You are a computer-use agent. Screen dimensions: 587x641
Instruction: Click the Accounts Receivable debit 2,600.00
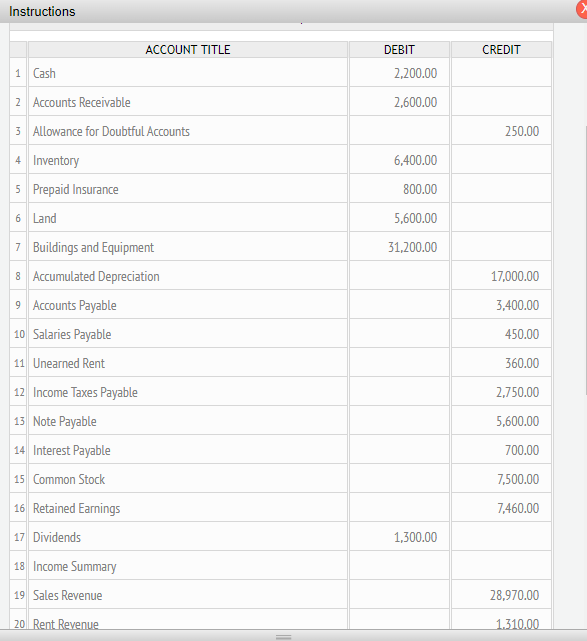pos(415,102)
